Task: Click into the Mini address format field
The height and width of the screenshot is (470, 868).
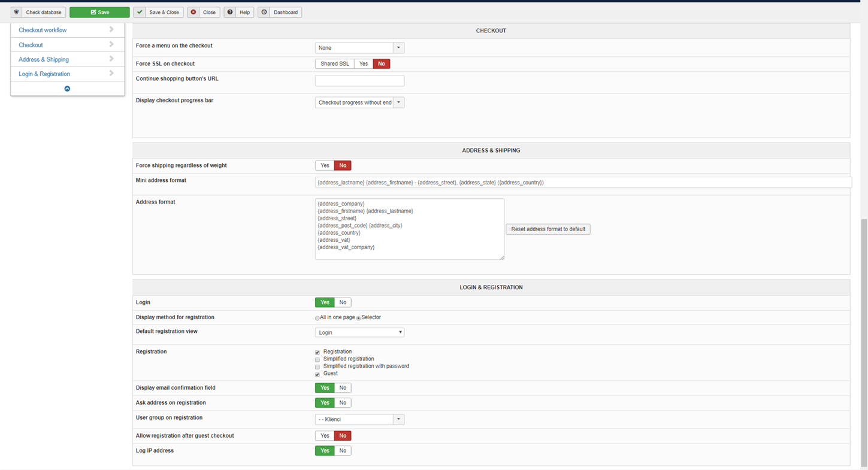Action: 583,183
